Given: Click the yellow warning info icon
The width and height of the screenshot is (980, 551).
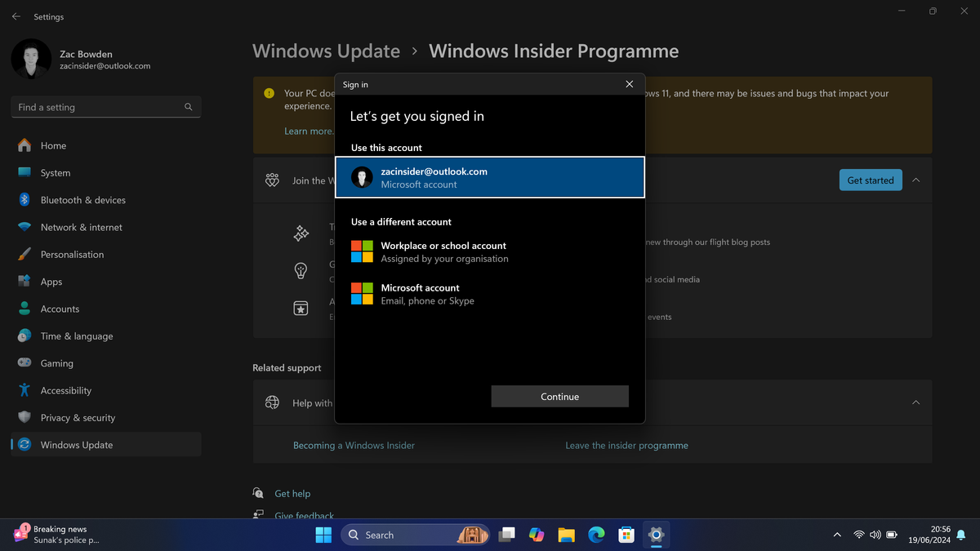Looking at the screenshot, I should tap(269, 94).
